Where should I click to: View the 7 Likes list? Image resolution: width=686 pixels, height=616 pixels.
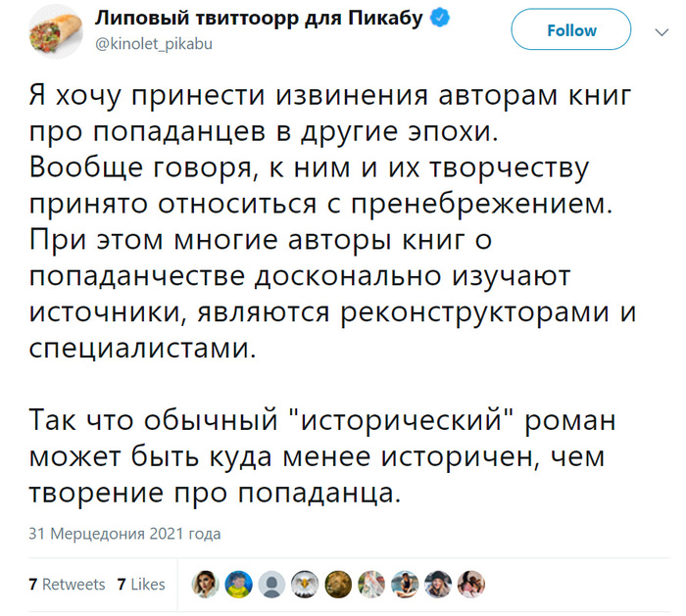pyautogui.click(x=141, y=585)
